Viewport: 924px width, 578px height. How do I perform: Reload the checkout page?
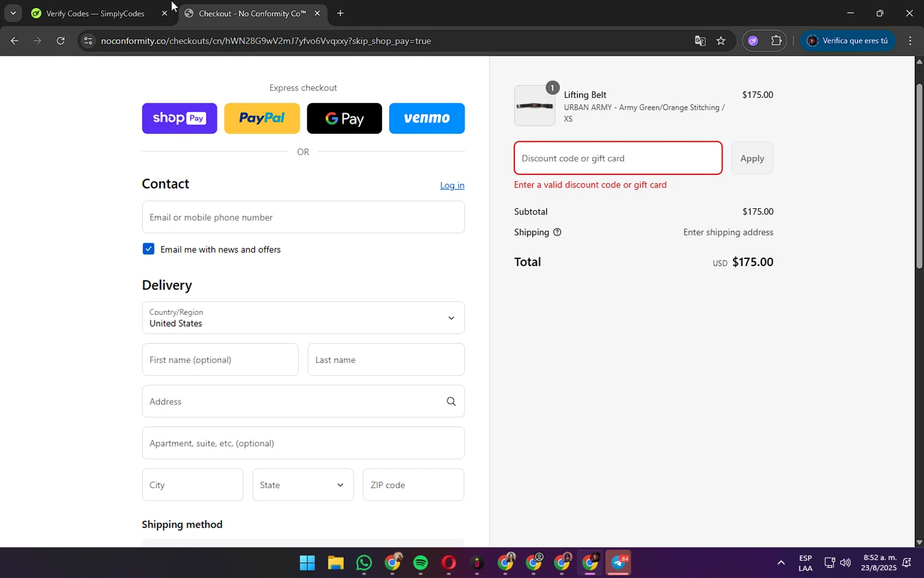[x=60, y=41]
